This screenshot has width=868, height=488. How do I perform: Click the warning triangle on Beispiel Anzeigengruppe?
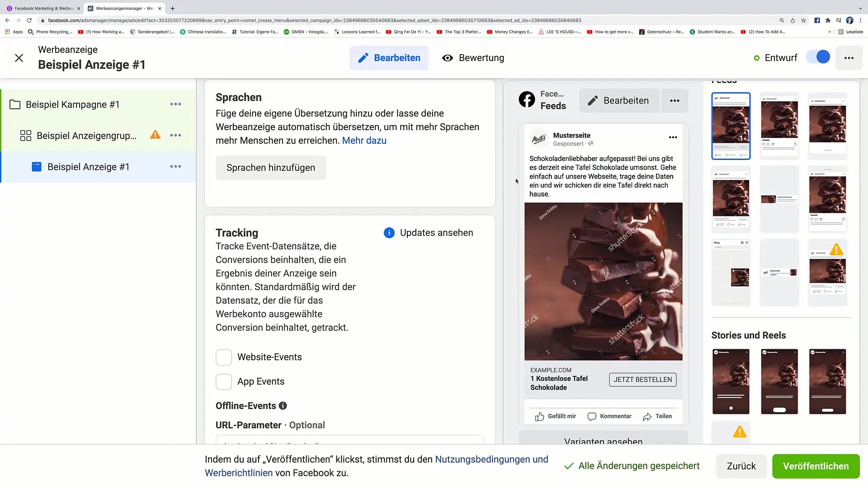click(155, 135)
